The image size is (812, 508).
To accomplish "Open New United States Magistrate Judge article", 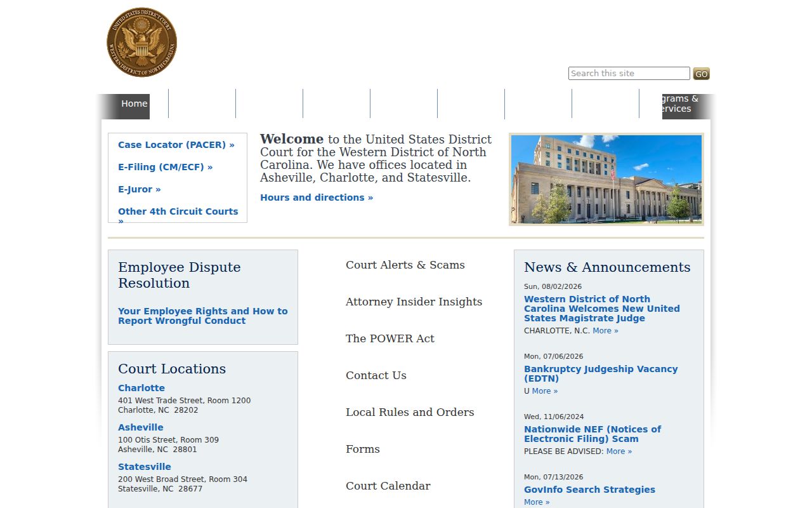I will (602, 309).
